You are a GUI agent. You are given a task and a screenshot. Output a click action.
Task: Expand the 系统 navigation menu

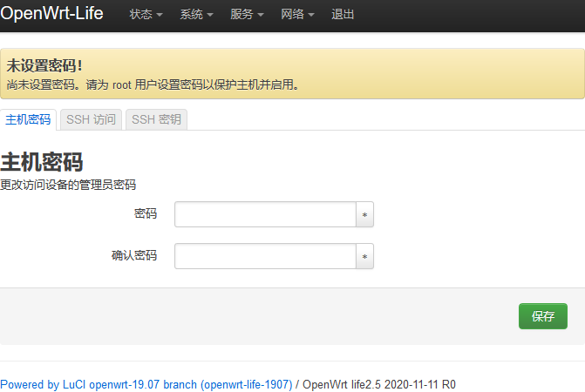pos(196,15)
